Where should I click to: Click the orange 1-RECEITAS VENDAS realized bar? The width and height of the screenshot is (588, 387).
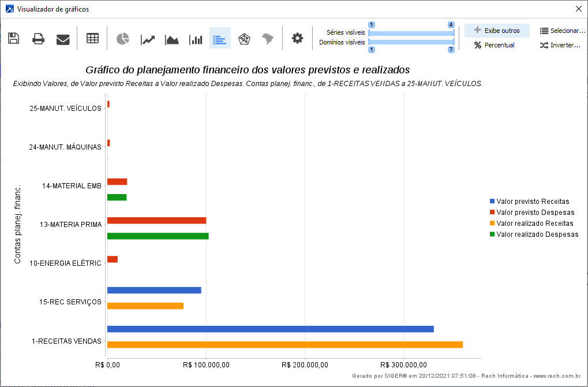pos(284,345)
